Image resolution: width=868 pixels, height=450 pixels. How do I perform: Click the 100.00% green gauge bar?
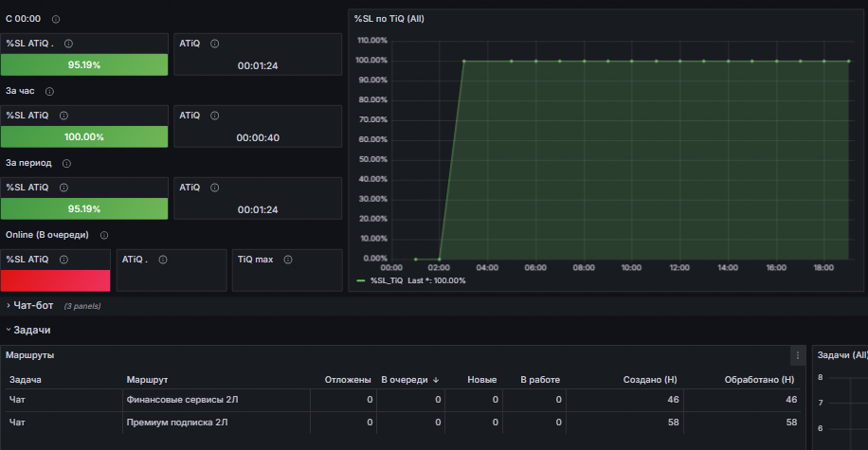click(x=84, y=136)
